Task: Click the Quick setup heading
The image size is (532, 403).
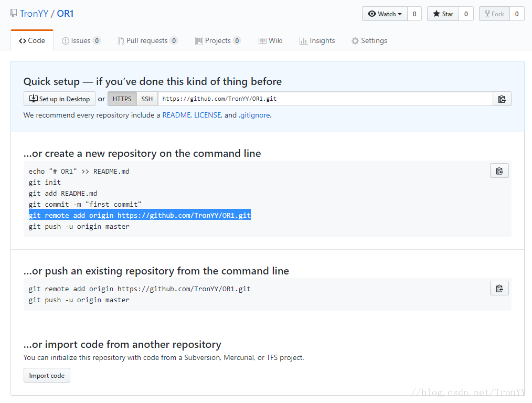Action: tap(153, 81)
